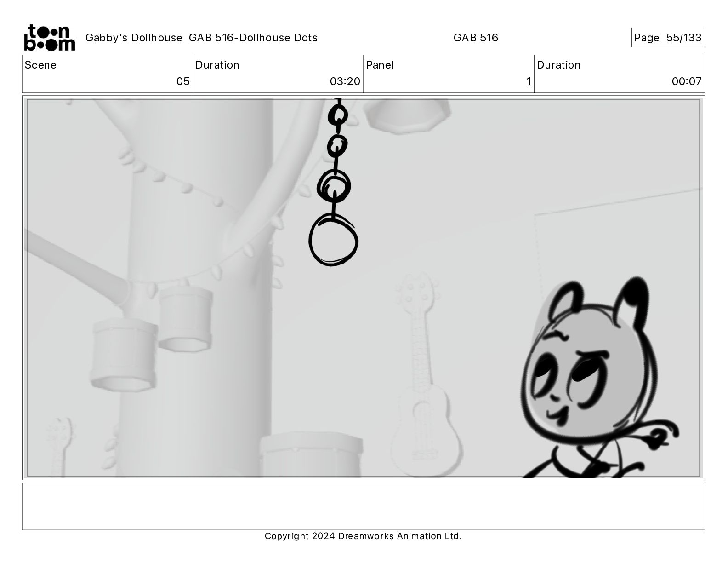
Task: Click the 'GAB 516' header text
Action: (x=476, y=38)
